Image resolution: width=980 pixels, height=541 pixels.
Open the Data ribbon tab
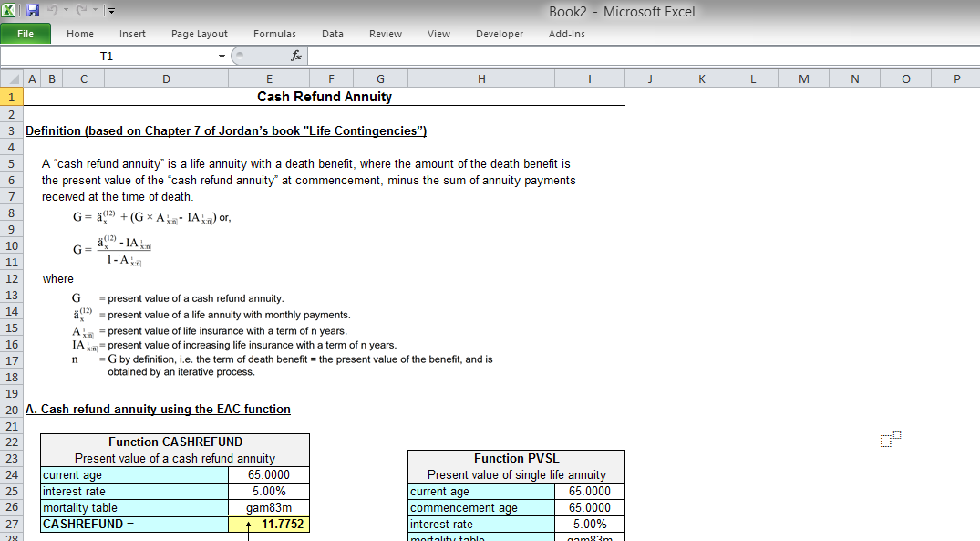click(333, 34)
